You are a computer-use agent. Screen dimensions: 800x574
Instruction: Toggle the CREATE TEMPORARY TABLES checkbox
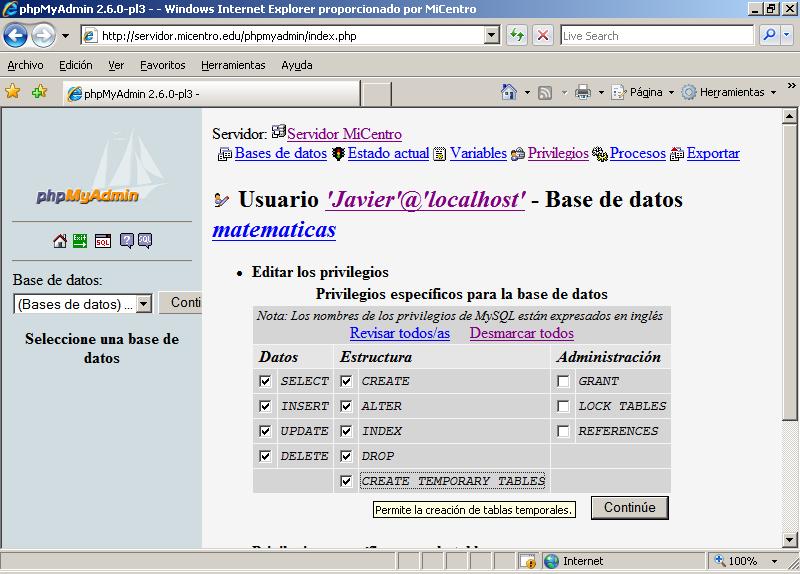point(346,481)
